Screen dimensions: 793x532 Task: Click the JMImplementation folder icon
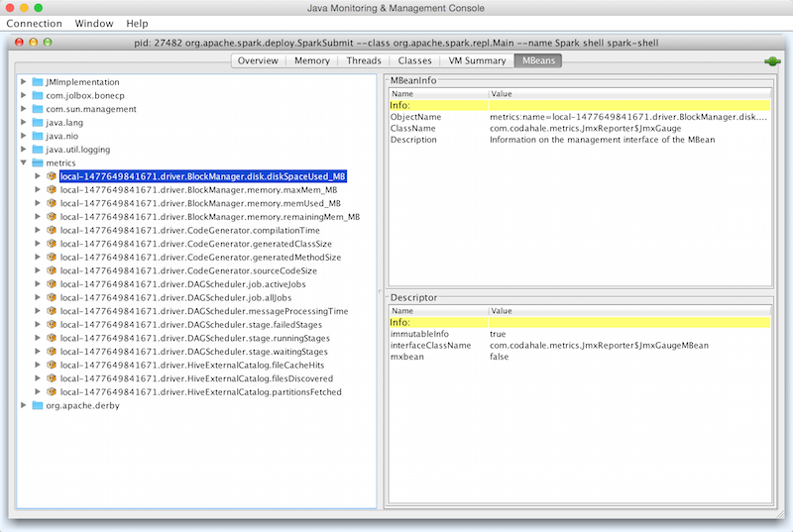[x=38, y=82]
